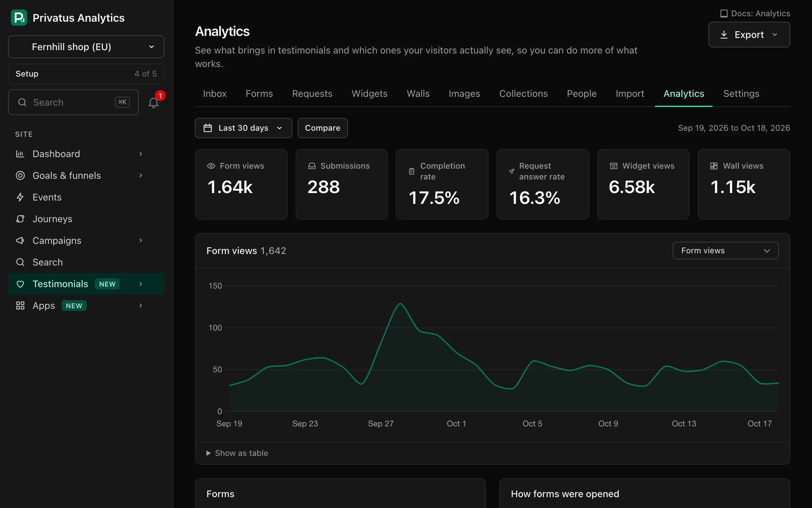Expand the Goals & funnels chevron
This screenshot has width=812, height=508.
pyautogui.click(x=141, y=175)
